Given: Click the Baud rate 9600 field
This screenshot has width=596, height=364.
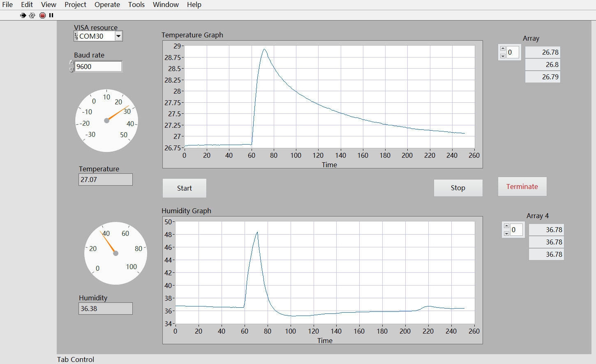Looking at the screenshot, I should 98,67.
